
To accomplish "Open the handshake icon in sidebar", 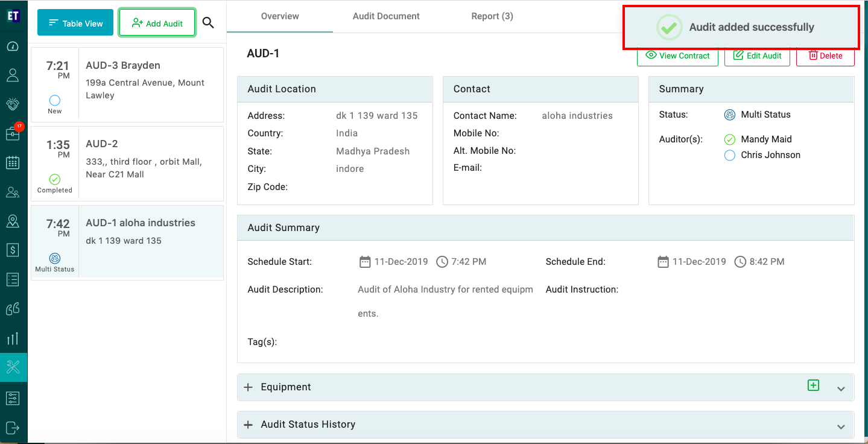I will pos(13,104).
